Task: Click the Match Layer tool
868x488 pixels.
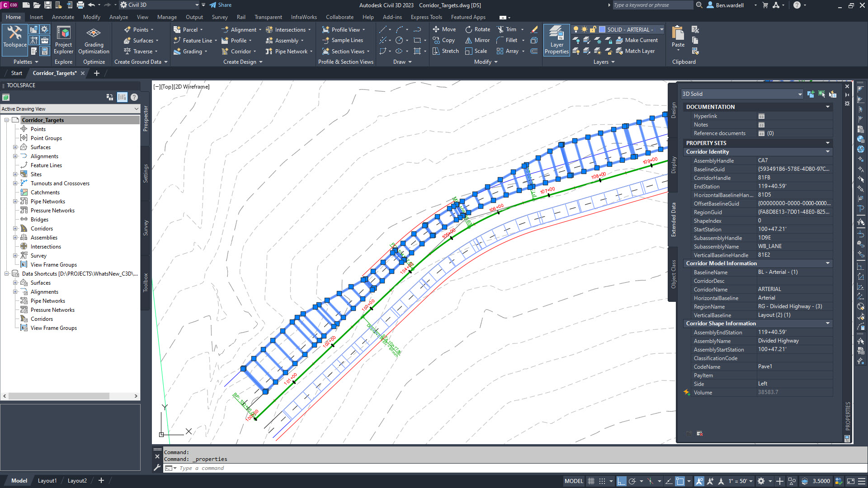Action: coord(635,51)
